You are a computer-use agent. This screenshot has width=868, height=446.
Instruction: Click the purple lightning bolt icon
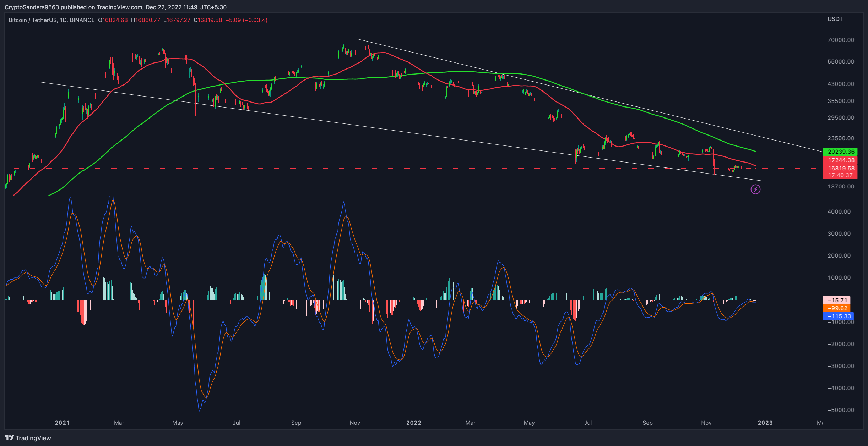click(x=755, y=189)
